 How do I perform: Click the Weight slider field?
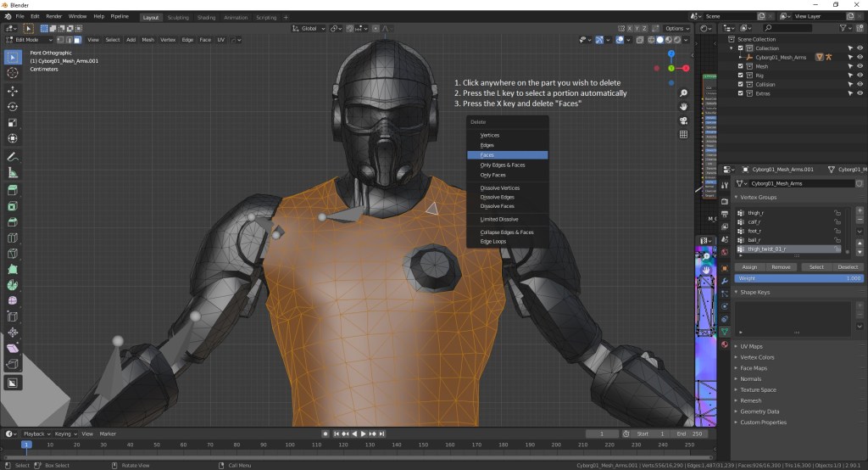point(798,278)
